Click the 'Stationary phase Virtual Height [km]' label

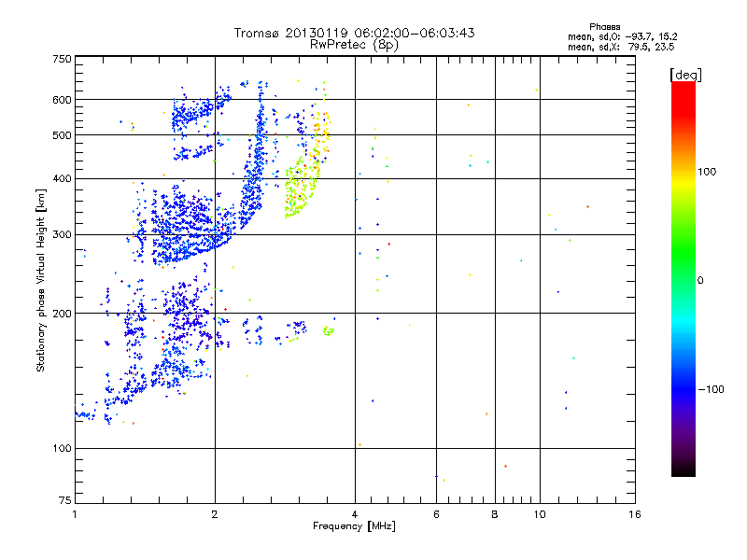pyautogui.click(x=41, y=280)
